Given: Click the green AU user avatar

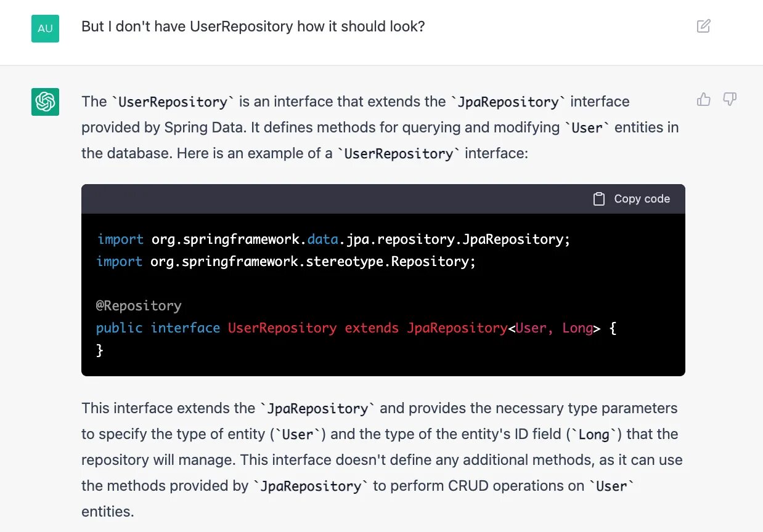Looking at the screenshot, I should [x=45, y=28].
